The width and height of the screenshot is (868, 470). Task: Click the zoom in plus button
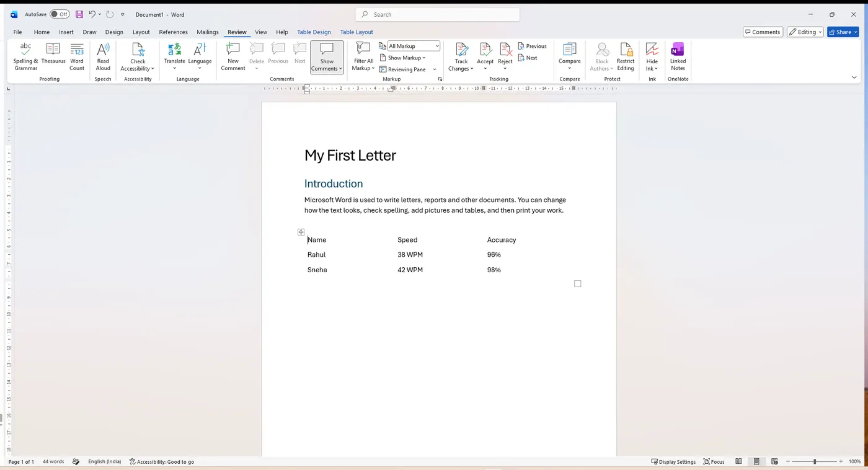point(841,462)
